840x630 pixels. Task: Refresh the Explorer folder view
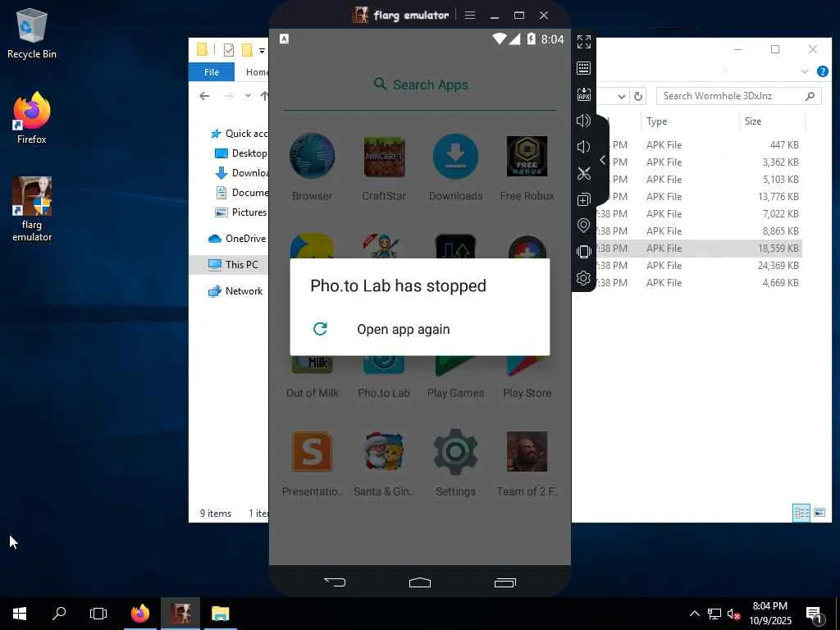tap(638, 97)
